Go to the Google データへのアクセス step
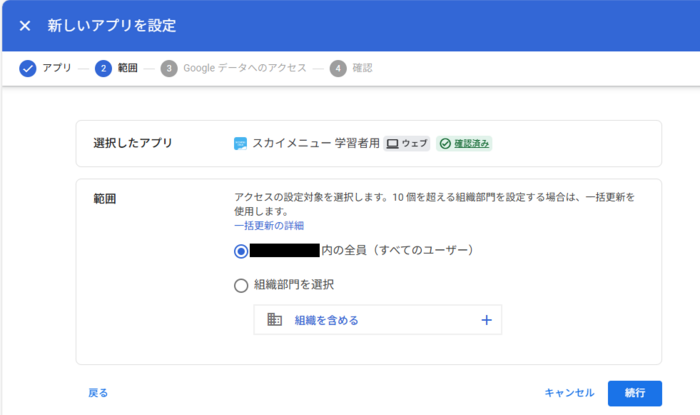Viewport: 700px width, 415px height. (245, 68)
